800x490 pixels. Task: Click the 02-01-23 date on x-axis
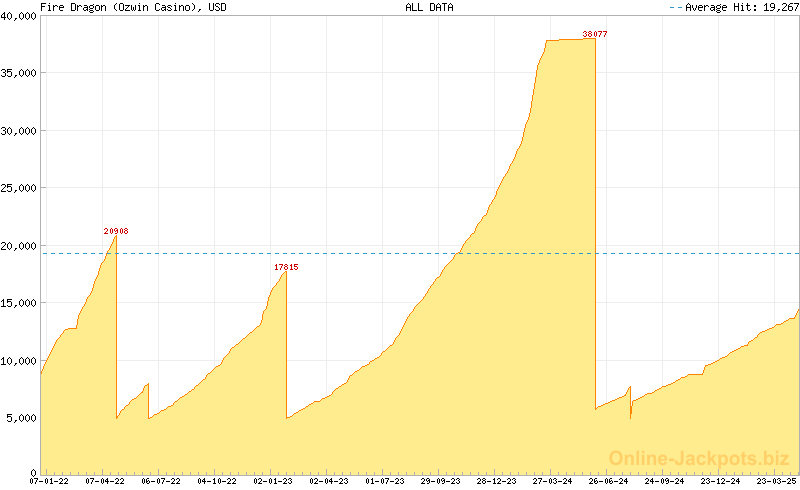click(x=273, y=481)
